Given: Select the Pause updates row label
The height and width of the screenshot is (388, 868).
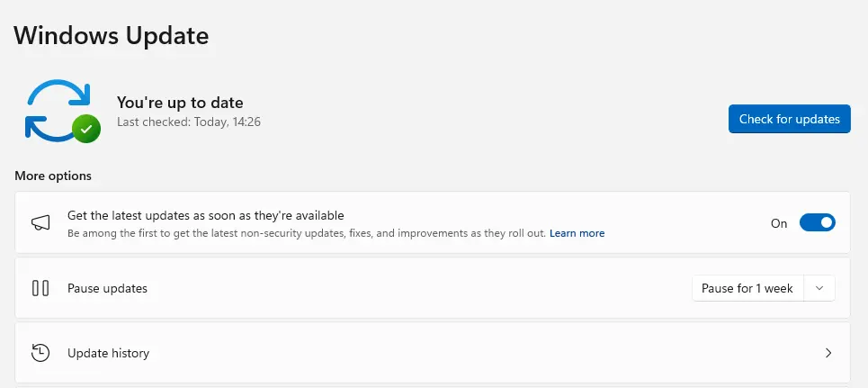Looking at the screenshot, I should 108,289.
